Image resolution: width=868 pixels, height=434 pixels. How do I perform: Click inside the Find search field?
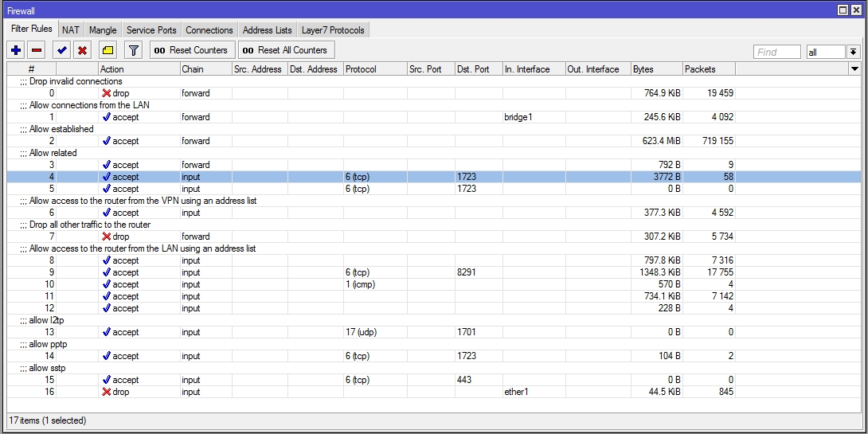click(x=776, y=52)
